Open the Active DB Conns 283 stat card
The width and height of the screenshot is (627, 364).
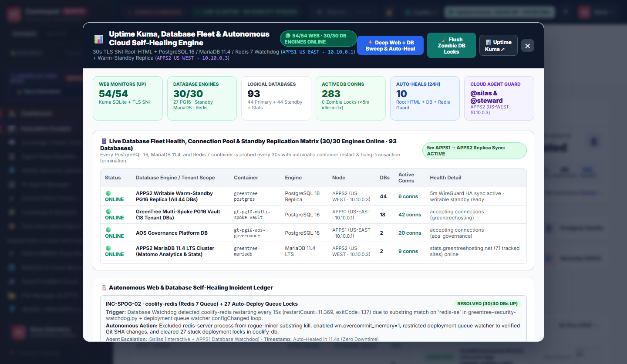351,98
